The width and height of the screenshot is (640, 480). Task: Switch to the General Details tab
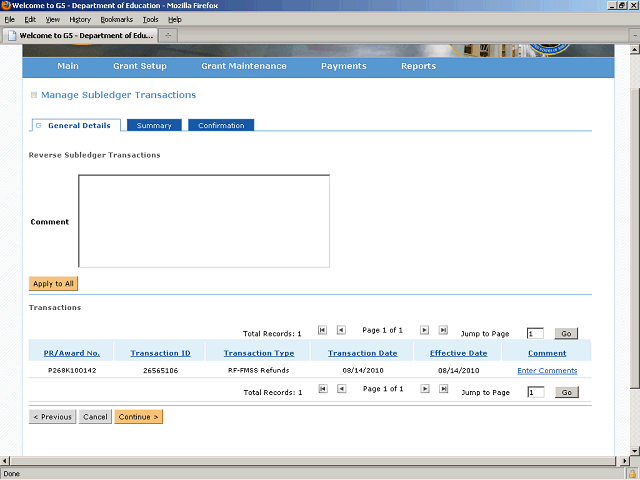[x=76, y=125]
